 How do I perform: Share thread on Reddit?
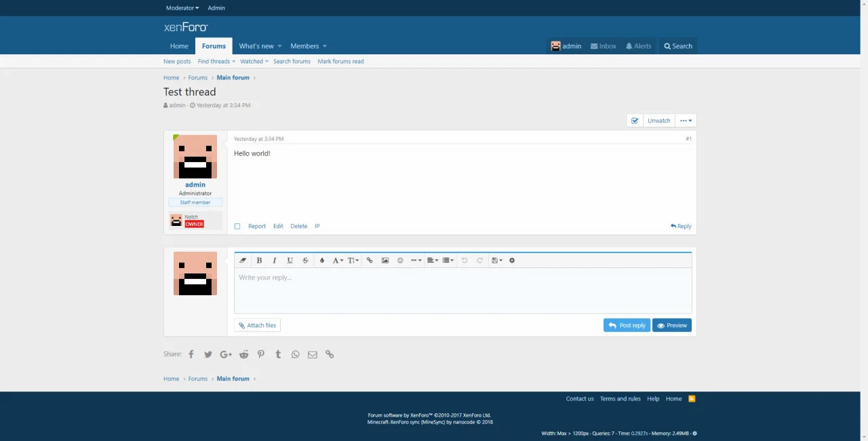click(243, 354)
